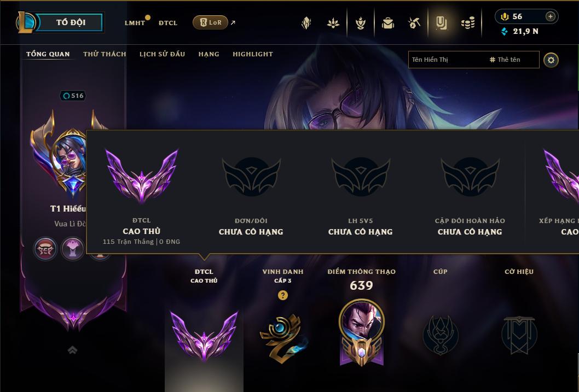579x392 pixels.
Task: Open the Profile banner icon in top bar
Action: [x=441, y=23]
